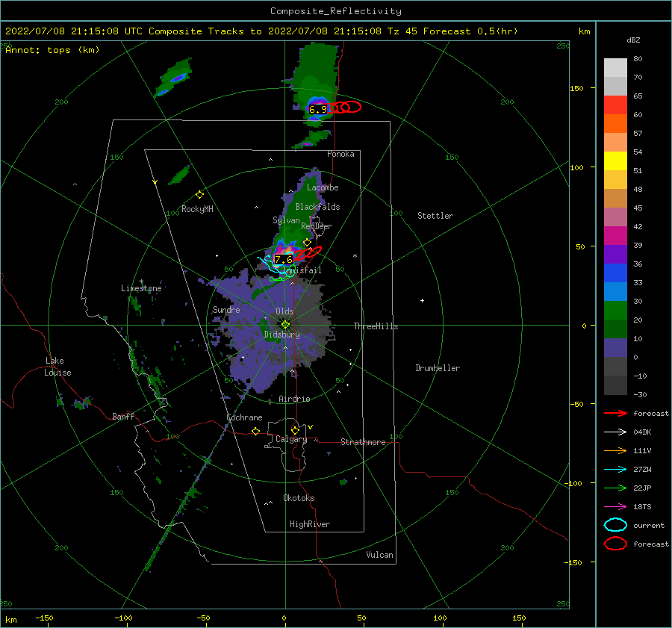Image resolution: width=672 pixels, height=628 pixels.
Task: Click the RockyMH label
Action: tap(197, 209)
